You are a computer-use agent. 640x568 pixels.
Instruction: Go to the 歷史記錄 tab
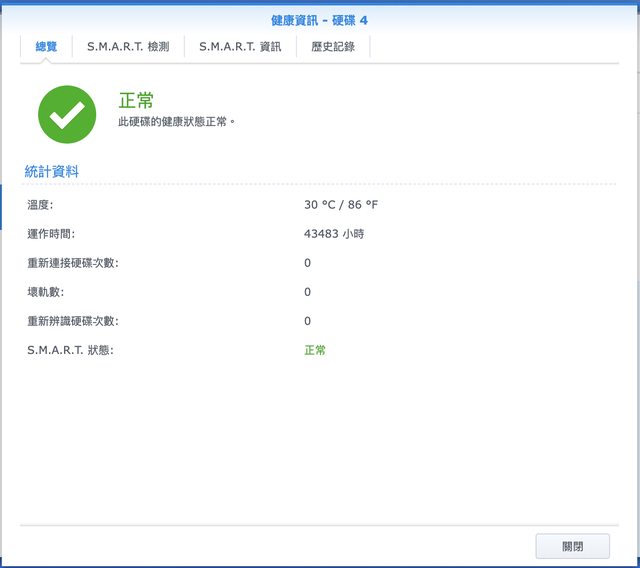click(x=333, y=46)
